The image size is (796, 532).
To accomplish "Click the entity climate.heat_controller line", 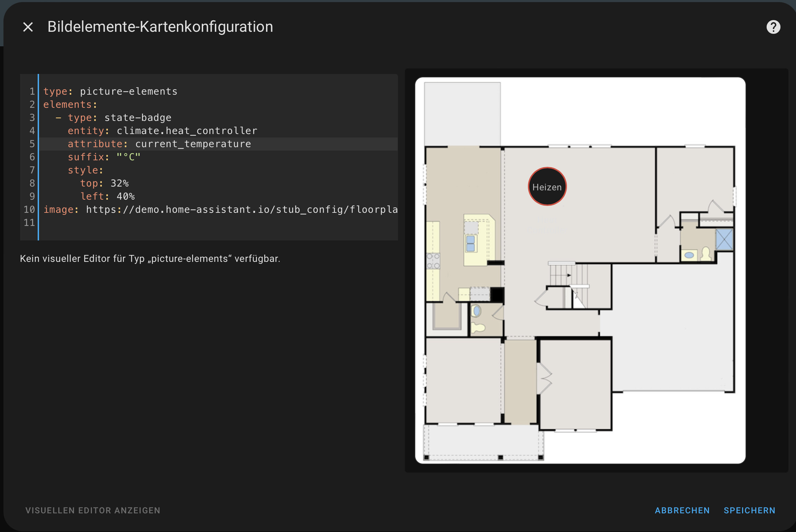I will (162, 131).
